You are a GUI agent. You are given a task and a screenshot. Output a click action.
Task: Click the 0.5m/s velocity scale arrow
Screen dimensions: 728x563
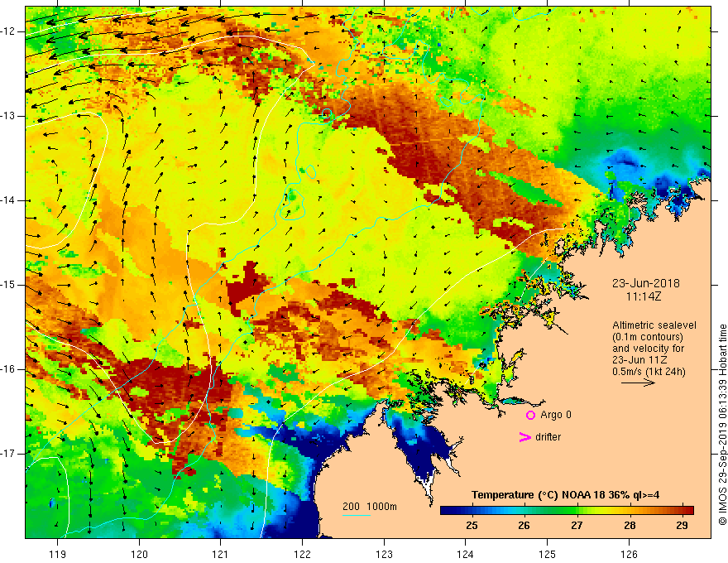click(638, 383)
